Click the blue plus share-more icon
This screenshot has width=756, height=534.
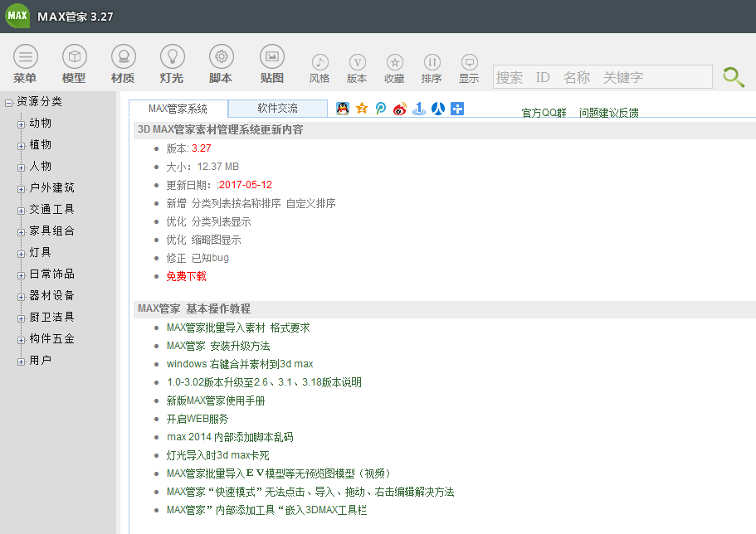(x=457, y=109)
